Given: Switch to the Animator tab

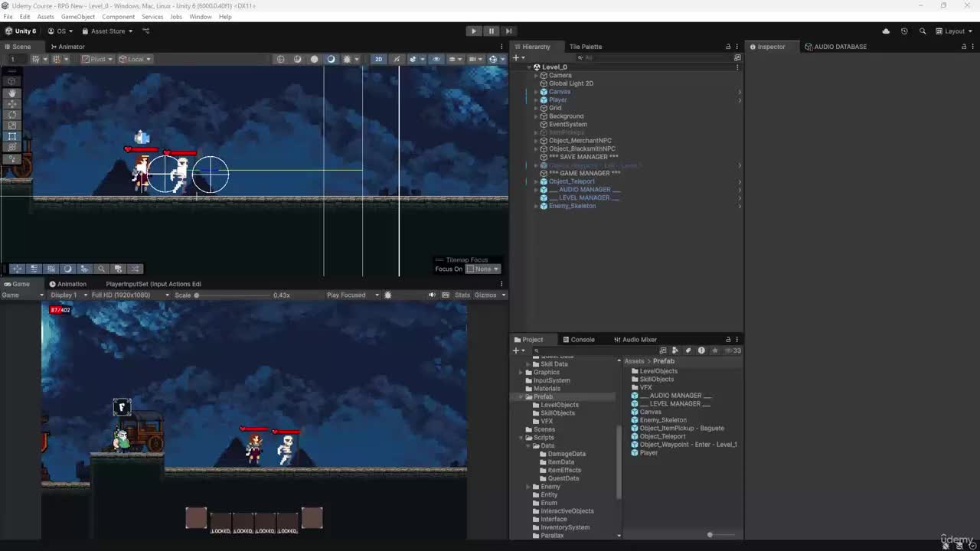Looking at the screenshot, I should coord(67,47).
